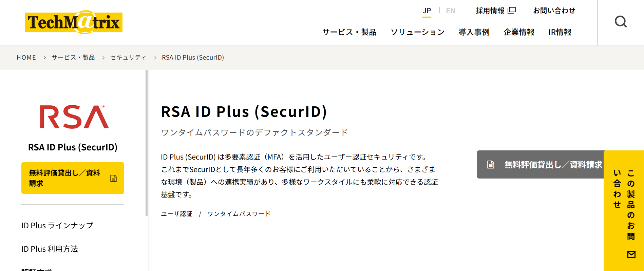Open 企業情報 navigation menu
This screenshot has height=271, width=644.
(519, 32)
